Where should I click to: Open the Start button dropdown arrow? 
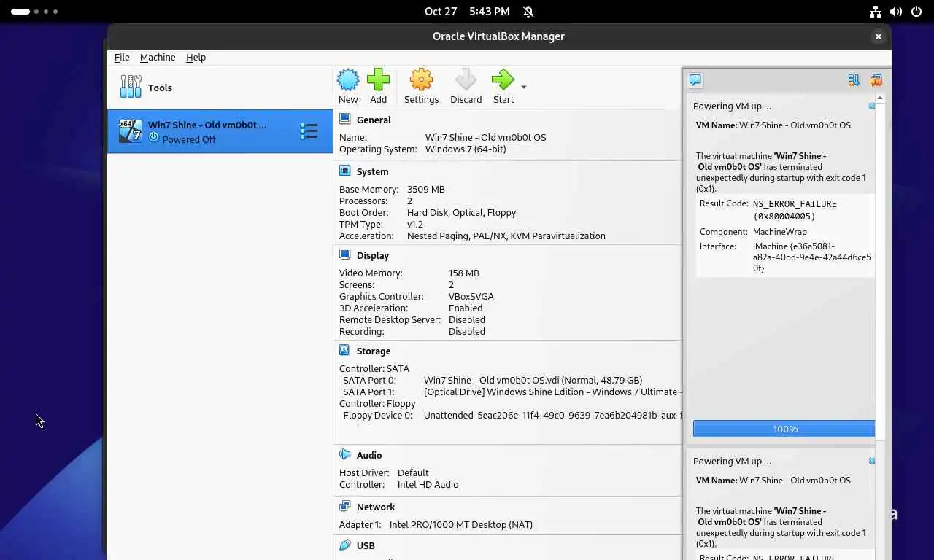[523, 87]
